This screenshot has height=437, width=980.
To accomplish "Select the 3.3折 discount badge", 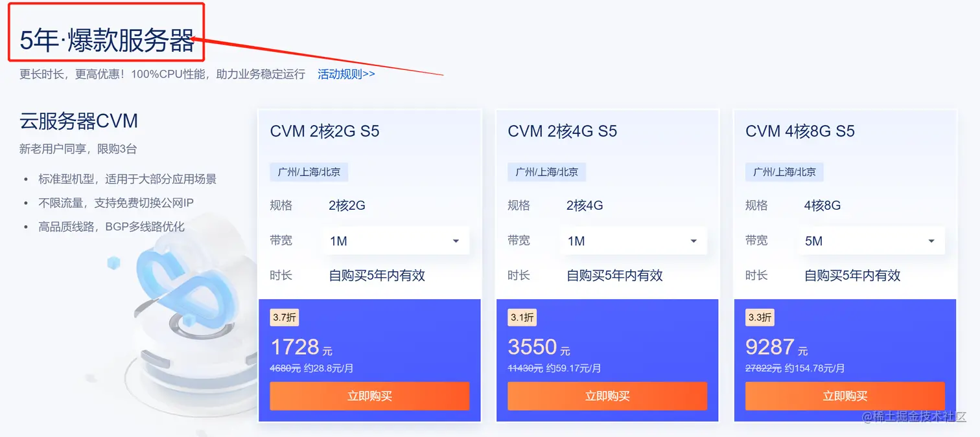I will click(x=760, y=317).
